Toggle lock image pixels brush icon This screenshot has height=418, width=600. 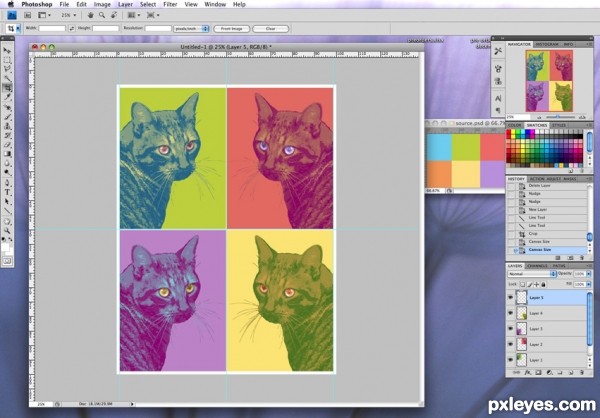point(530,284)
